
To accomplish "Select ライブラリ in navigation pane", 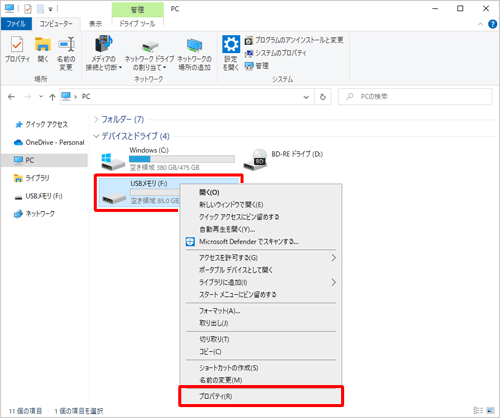I will click(32, 178).
